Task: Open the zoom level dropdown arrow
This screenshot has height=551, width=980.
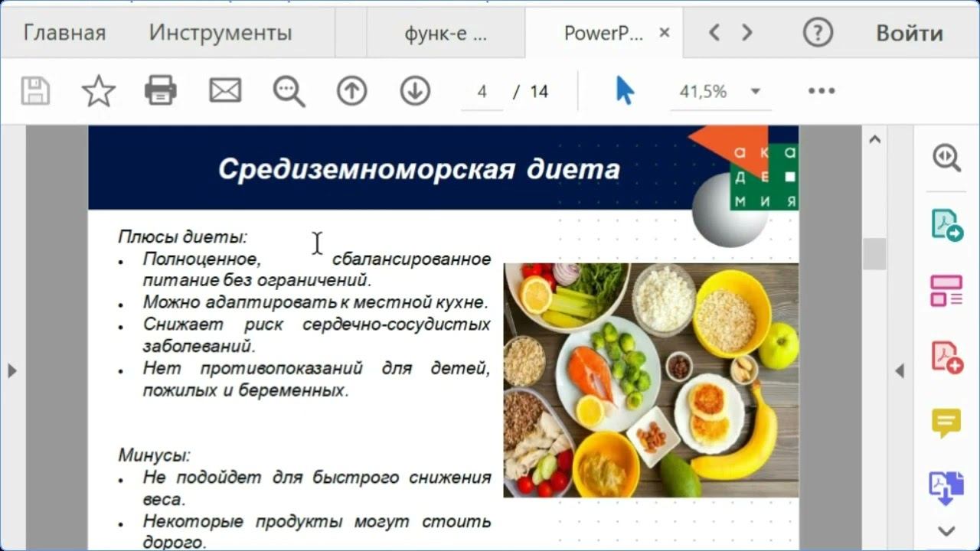Action: [x=756, y=92]
